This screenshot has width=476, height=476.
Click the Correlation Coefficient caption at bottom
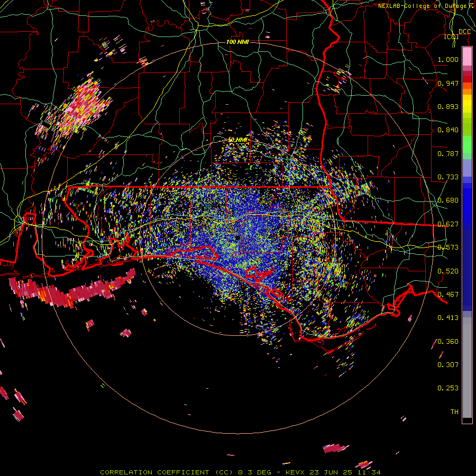[x=240, y=472]
